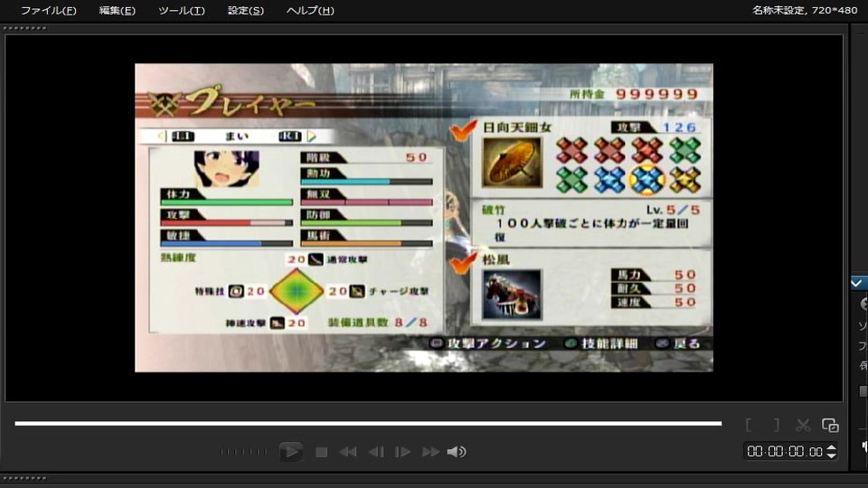Start playback with the Play button
The height and width of the screenshot is (488, 868).
tap(290, 452)
